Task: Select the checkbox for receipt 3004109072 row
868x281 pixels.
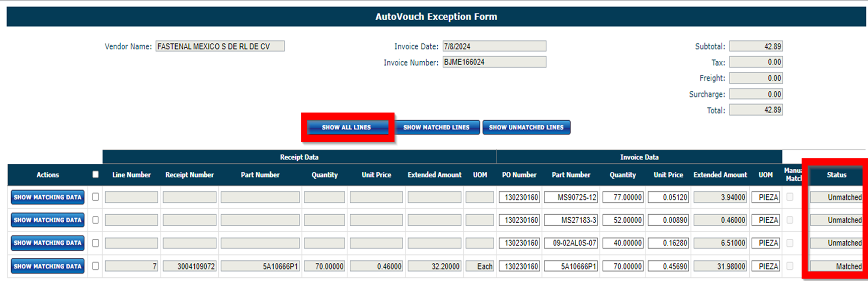Action: (x=96, y=266)
